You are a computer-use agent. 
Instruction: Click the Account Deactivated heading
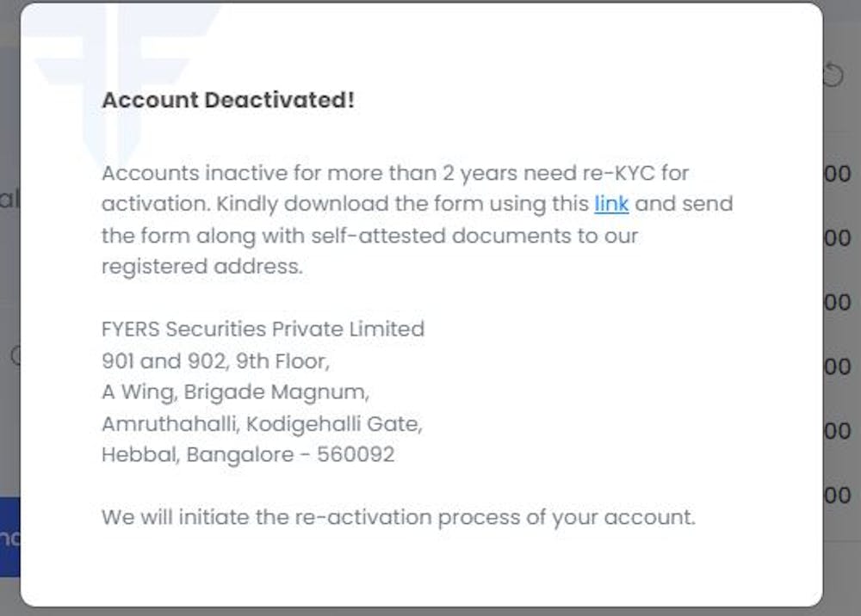point(227,100)
